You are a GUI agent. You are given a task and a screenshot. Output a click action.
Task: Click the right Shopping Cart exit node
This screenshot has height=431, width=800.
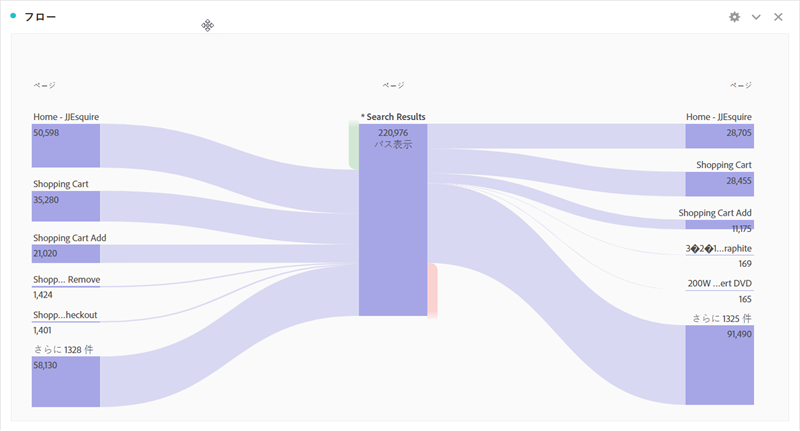click(x=719, y=184)
